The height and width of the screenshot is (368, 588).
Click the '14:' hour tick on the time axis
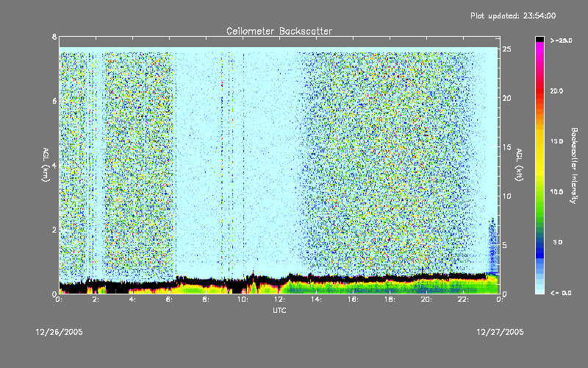[317, 300]
